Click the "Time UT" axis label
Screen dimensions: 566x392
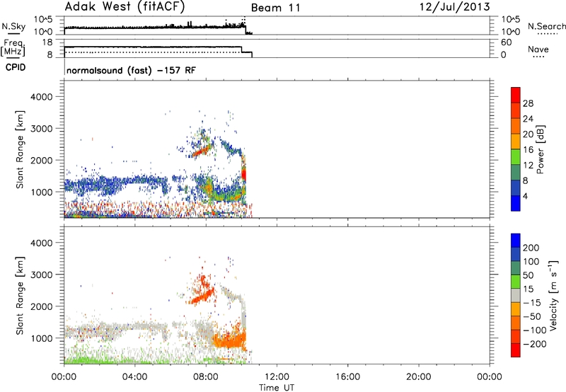[x=277, y=388]
